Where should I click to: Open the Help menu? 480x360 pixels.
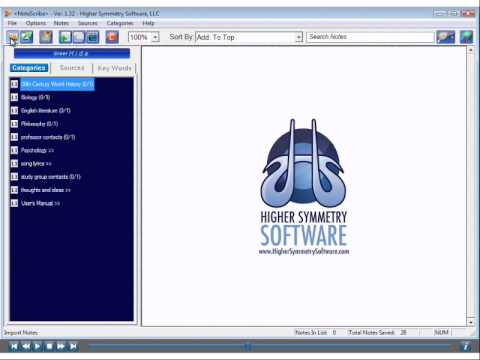pos(148,23)
